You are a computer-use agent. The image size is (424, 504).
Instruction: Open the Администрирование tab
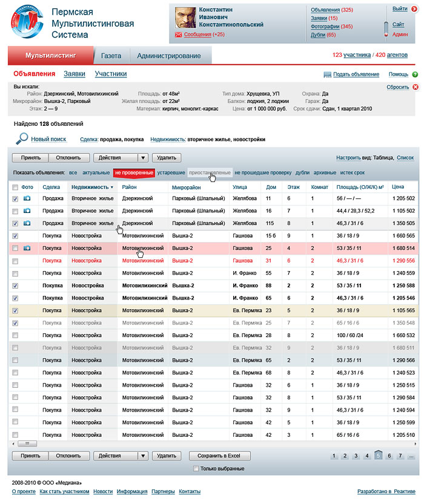(x=169, y=56)
